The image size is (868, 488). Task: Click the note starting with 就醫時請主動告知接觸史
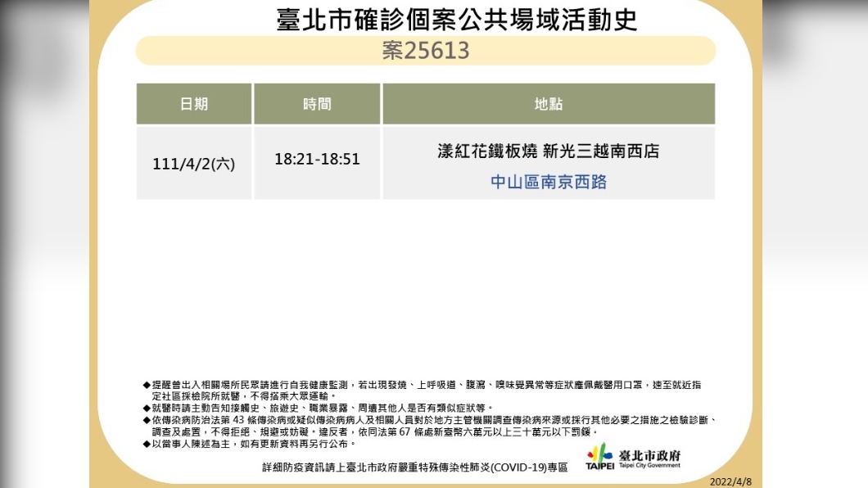click(317, 408)
